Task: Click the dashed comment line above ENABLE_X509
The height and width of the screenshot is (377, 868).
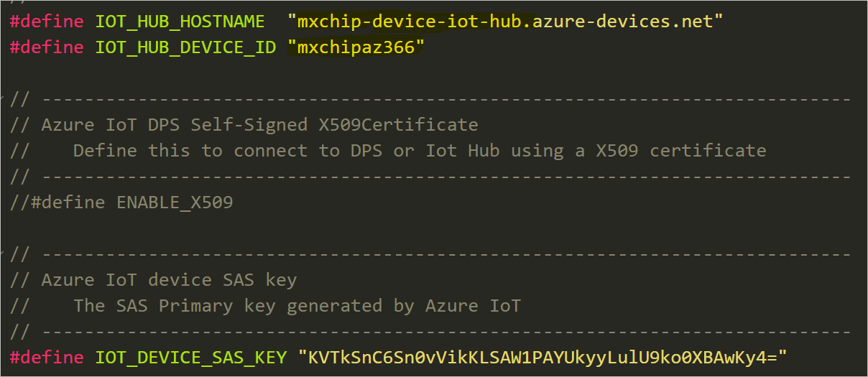Action: [x=431, y=177]
